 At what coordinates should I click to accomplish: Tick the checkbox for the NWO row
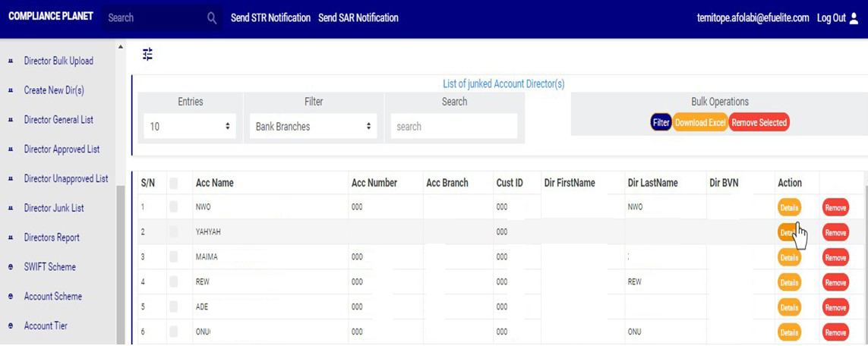coord(174,206)
